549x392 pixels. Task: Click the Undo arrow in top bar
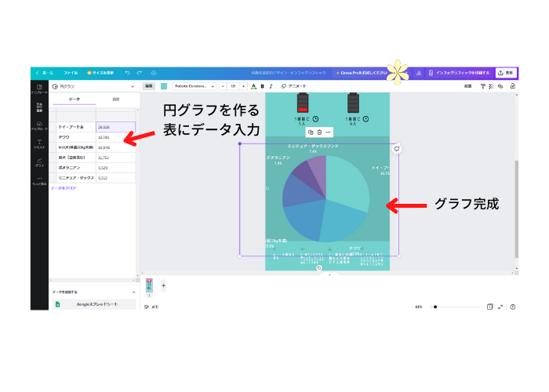pyautogui.click(x=127, y=73)
